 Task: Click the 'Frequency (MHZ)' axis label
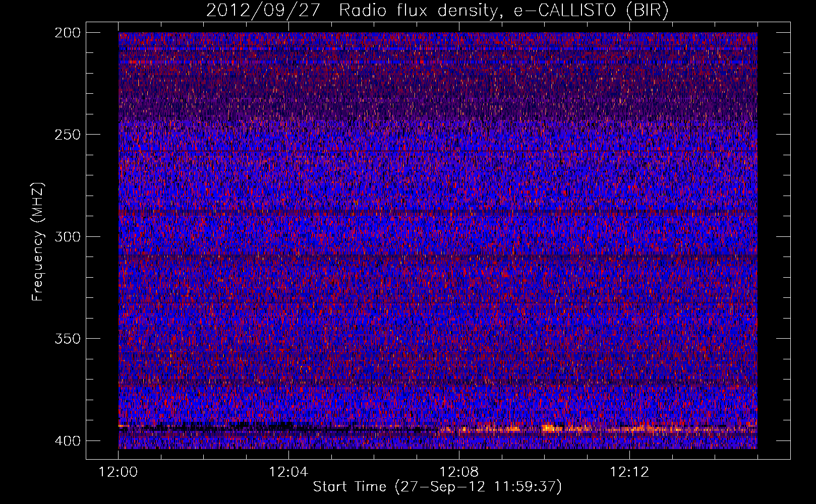click(x=38, y=241)
